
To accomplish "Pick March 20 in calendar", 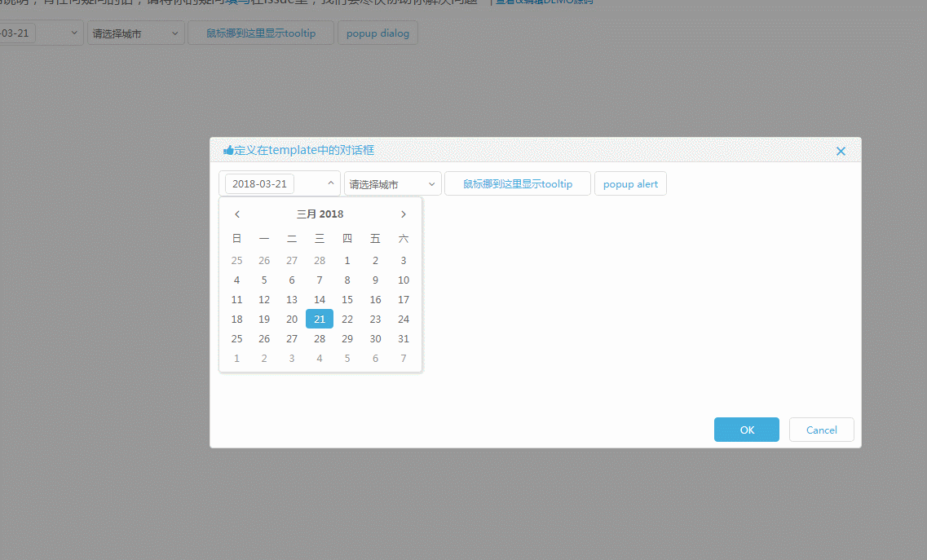I will tap(291, 320).
